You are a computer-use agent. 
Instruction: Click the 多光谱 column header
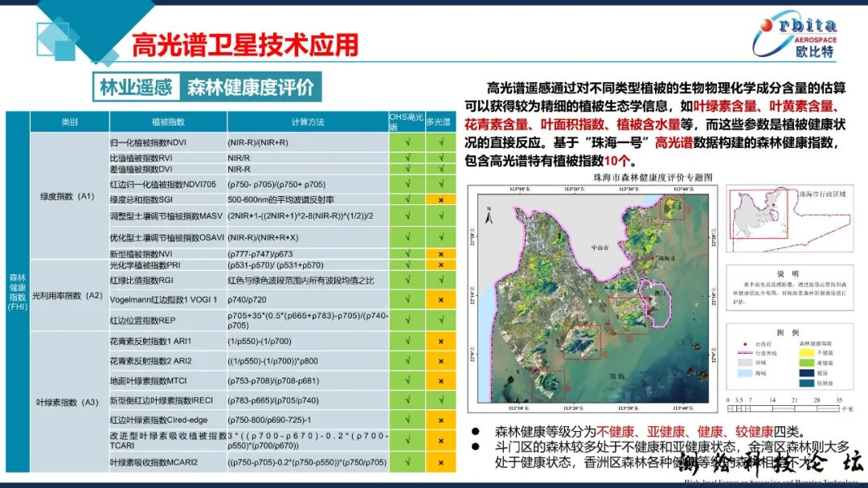coord(440,122)
